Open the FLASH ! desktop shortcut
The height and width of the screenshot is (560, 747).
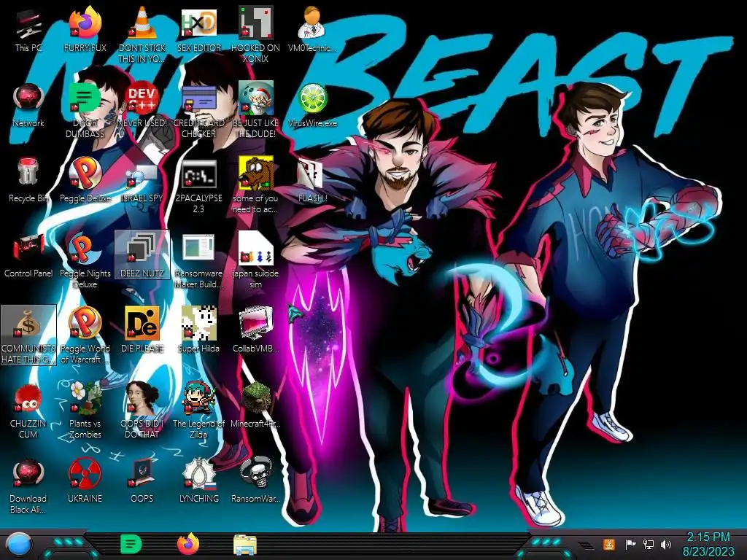[312, 180]
